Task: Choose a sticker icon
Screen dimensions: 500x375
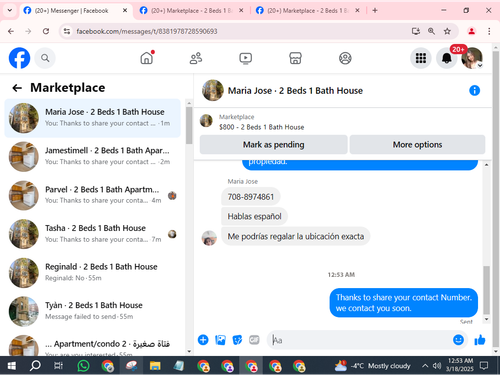Action: 237,340
